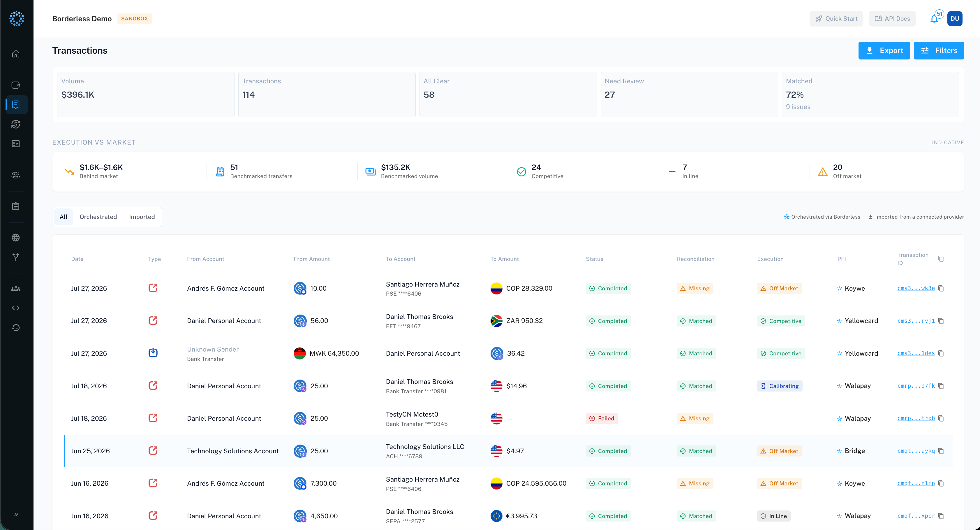Open transaction link cmrp...trxb
The height and width of the screenshot is (530, 980).
916,418
